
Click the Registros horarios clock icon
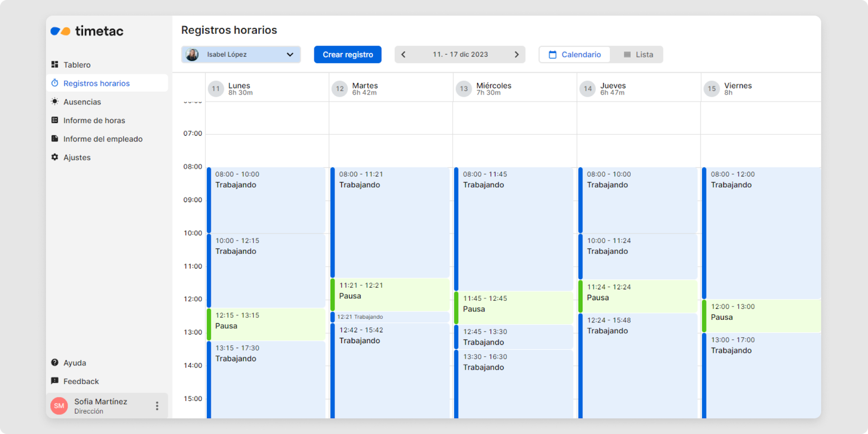click(55, 83)
